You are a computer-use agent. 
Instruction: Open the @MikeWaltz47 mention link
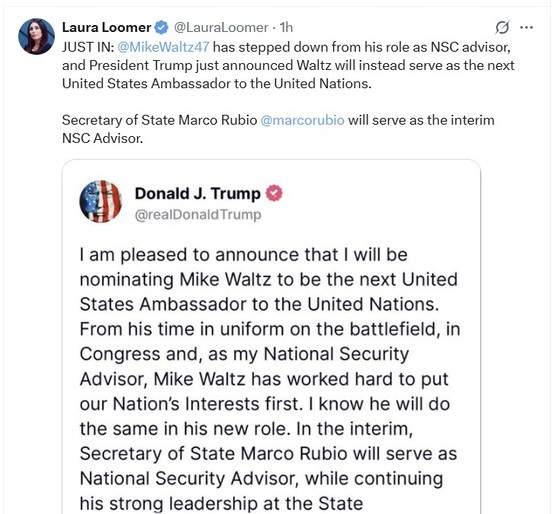[163, 47]
